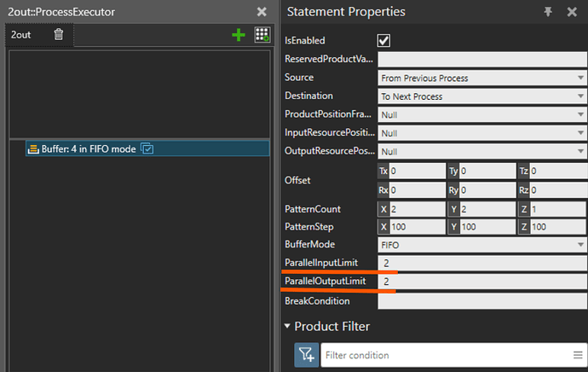588x372 pixels.
Task: Click the BreakCondition field
Action: point(482,301)
